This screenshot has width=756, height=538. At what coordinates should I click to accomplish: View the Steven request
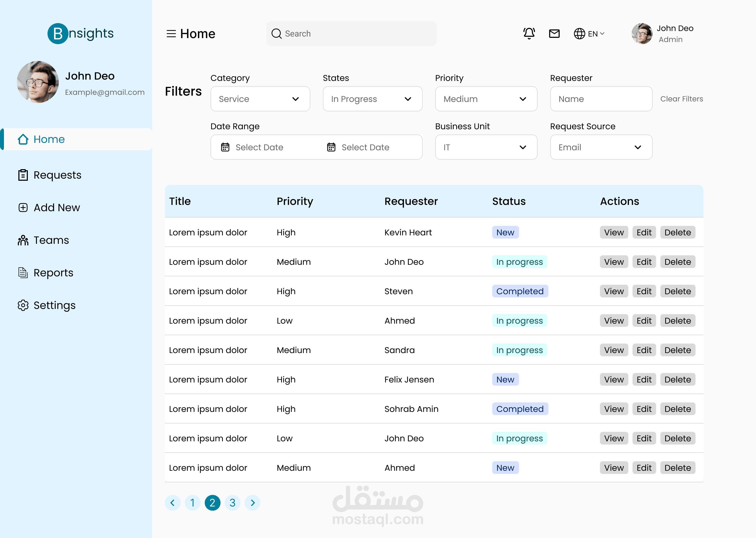click(x=614, y=291)
